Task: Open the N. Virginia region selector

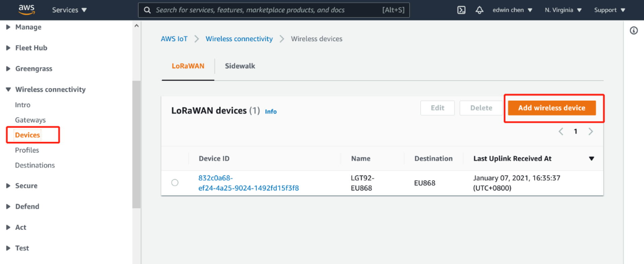Action: coord(563,10)
